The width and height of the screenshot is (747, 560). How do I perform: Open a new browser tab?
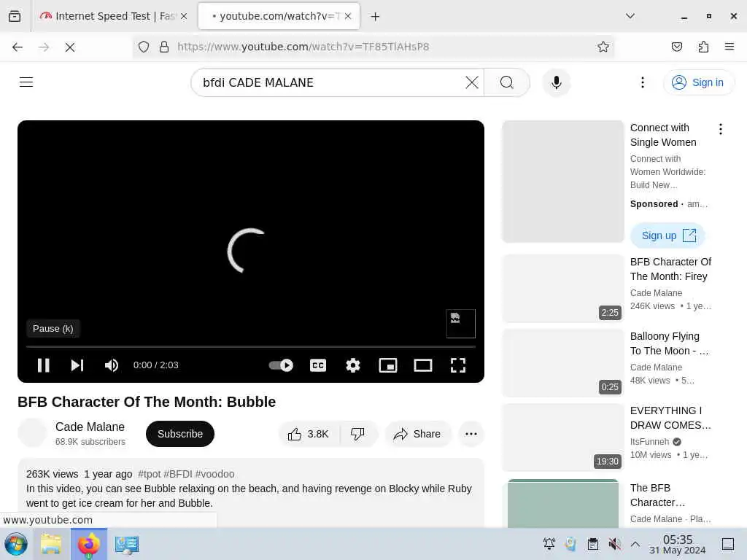[x=376, y=17]
